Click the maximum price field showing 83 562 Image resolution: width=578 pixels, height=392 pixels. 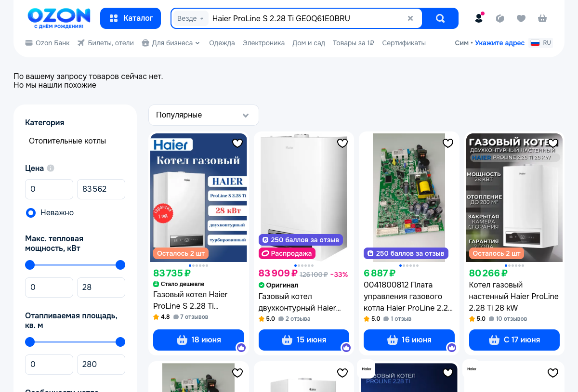(101, 189)
